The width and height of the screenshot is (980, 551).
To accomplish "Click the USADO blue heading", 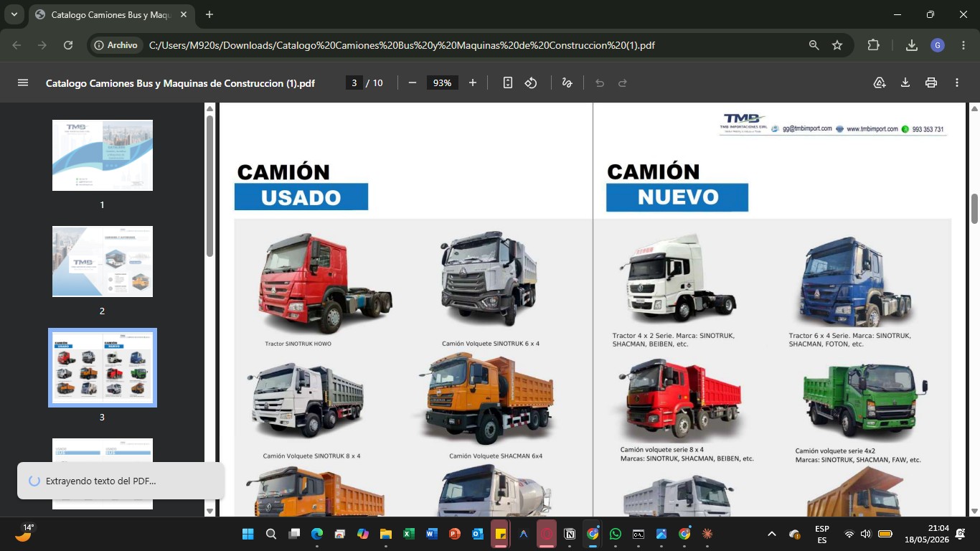I will coord(301,197).
